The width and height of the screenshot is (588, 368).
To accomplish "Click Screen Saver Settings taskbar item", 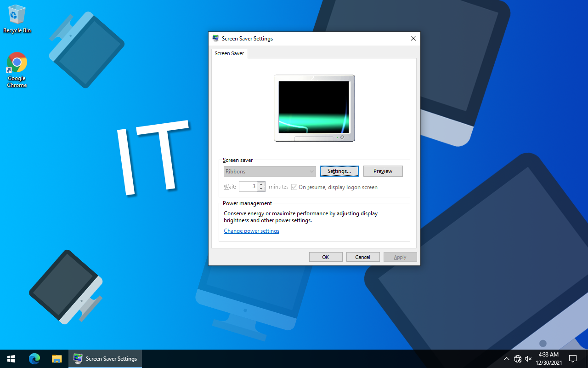I will pyautogui.click(x=105, y=359).
